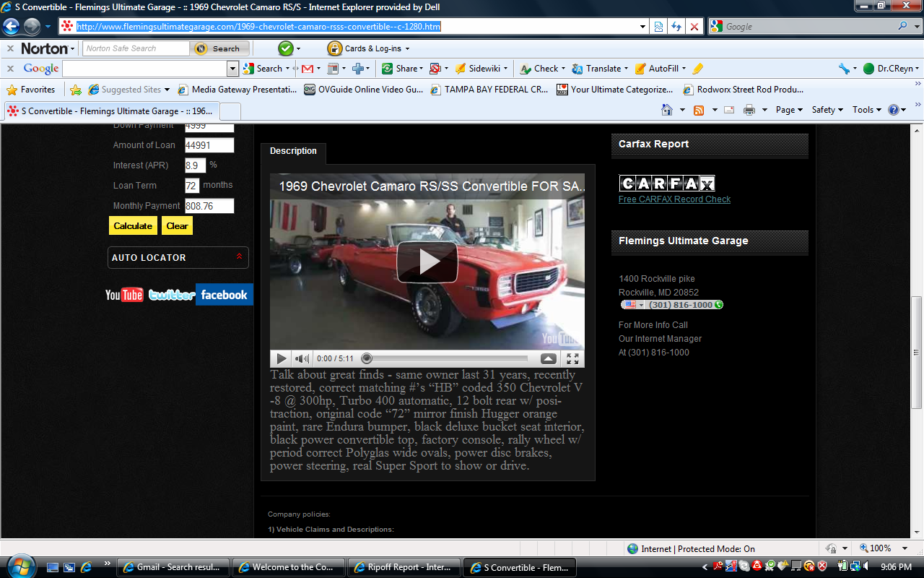This screenshot has width=924, height=578.
Task: Click the video pop-up arrow control
Action: coord(549,358)
